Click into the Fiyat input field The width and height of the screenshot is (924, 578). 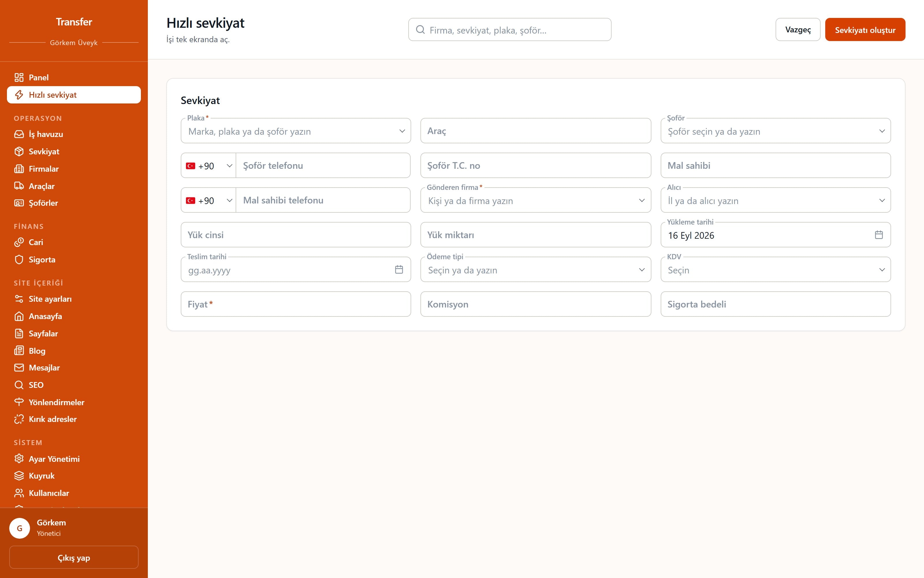coord(296,304)
